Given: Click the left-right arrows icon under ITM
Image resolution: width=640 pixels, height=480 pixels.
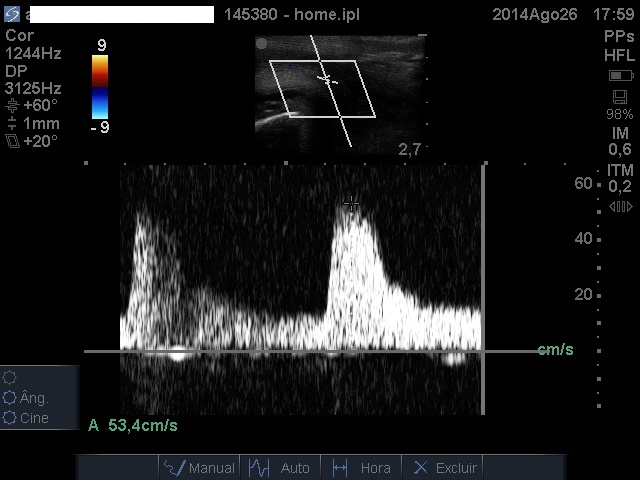Looking at the screenshot, I should (620, 207).
